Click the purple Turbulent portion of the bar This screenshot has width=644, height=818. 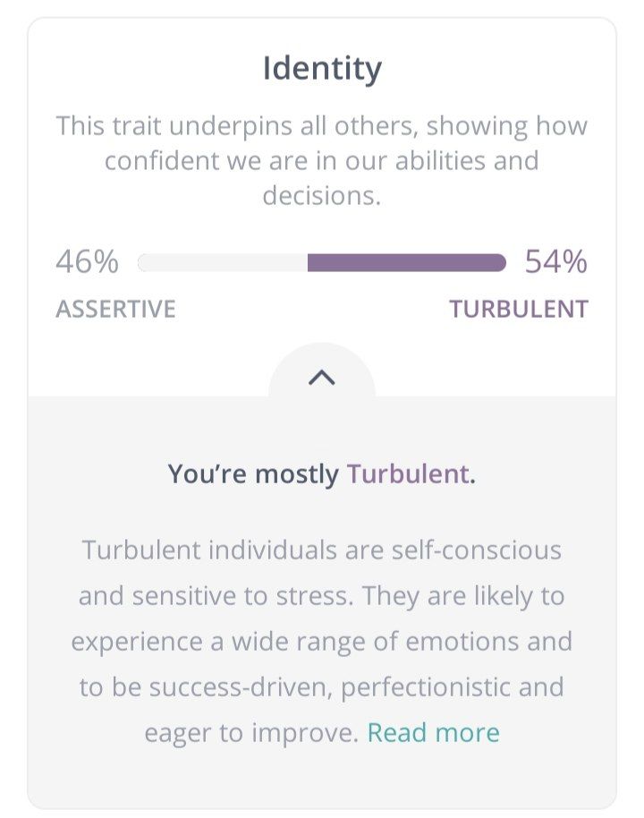[407, 263]
